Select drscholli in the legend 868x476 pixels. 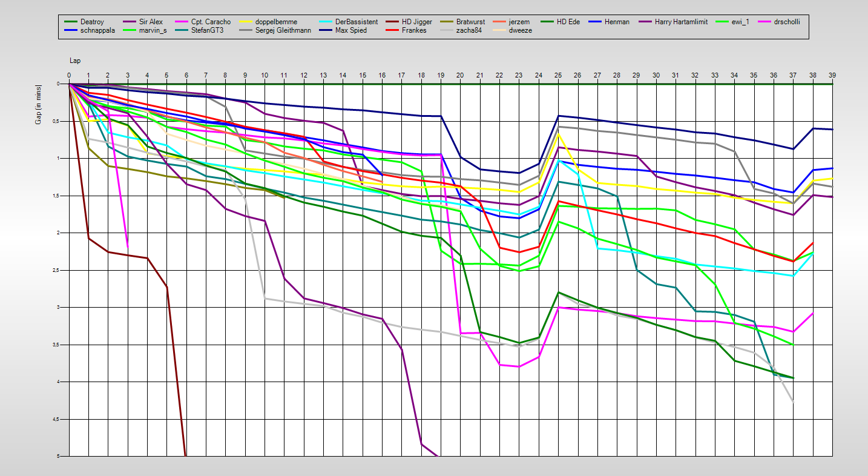pyautogui.click(x=787, y=22)
